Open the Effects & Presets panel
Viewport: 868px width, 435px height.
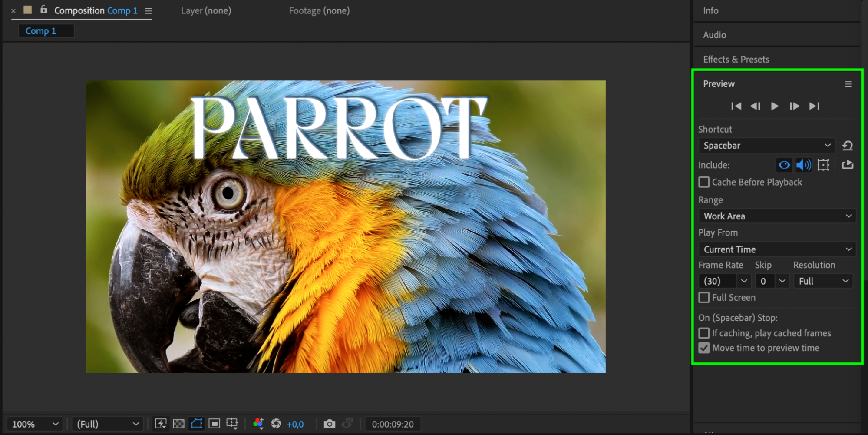[736, 60]
